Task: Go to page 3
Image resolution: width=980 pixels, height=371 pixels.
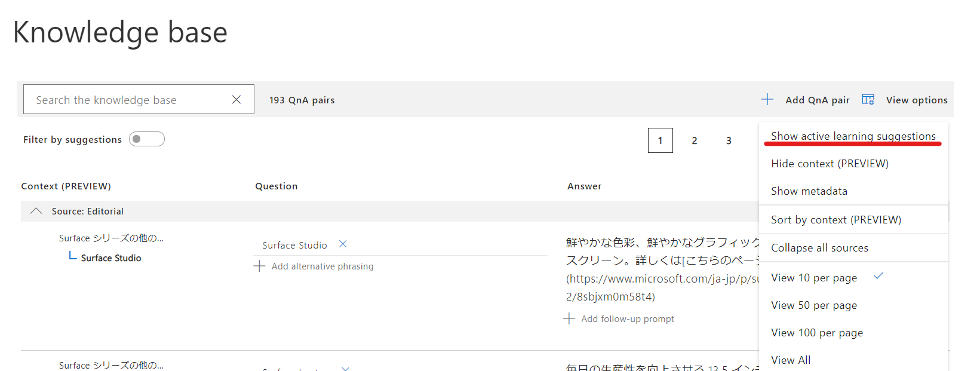Action: tap(729, 140)
